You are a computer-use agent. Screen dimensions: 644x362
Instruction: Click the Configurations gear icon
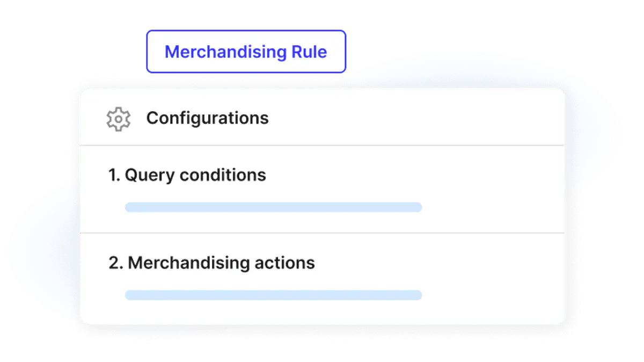click(x=118, y=119)
